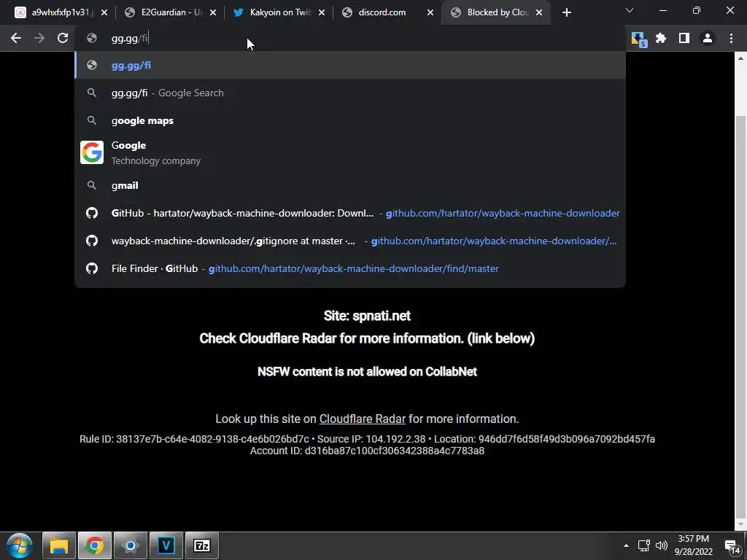Close the E2Guardian tab
This screenshot has height=560, width=747.
213,12
